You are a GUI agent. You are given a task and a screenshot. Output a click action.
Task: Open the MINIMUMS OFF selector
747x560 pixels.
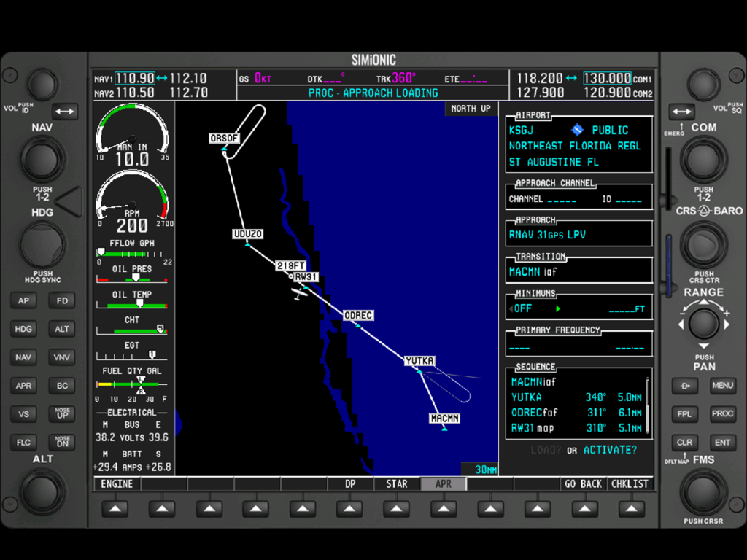(522, 308)
